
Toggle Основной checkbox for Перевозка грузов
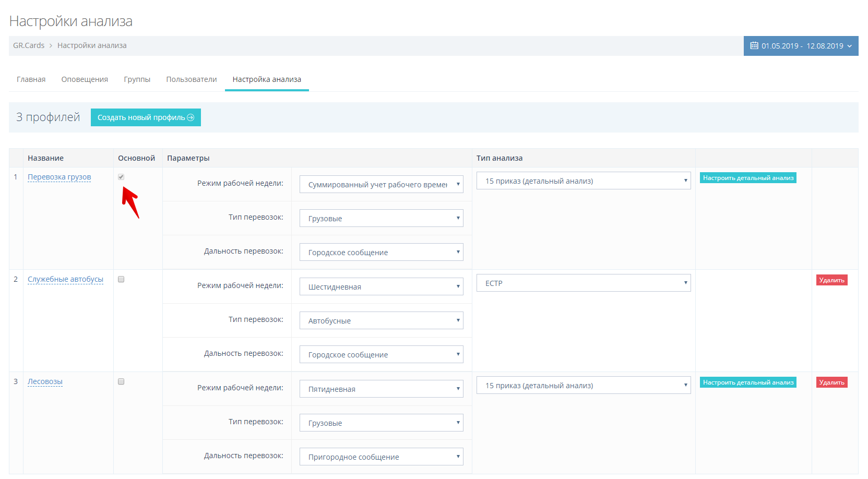click(121, 177)
